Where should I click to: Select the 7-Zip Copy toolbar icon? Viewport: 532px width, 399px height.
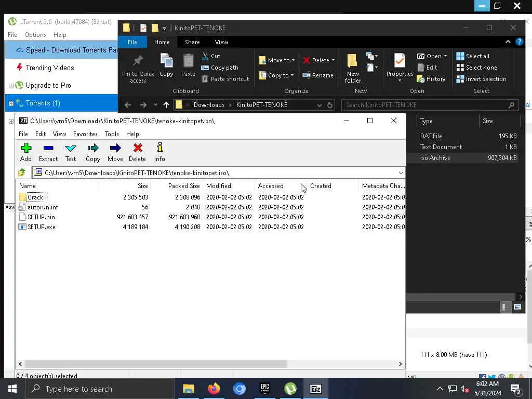click(92, 152)
